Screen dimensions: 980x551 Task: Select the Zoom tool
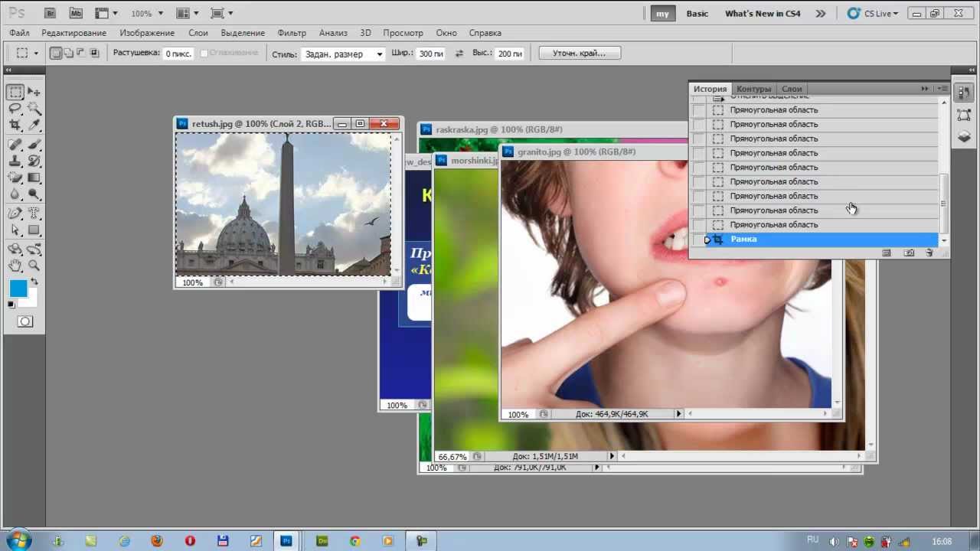34,266
